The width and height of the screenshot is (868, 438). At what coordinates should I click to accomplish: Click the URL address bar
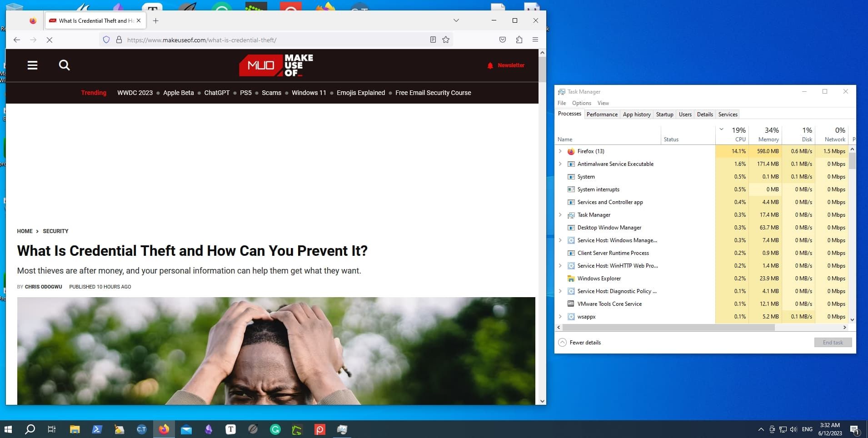pos(273,40)
